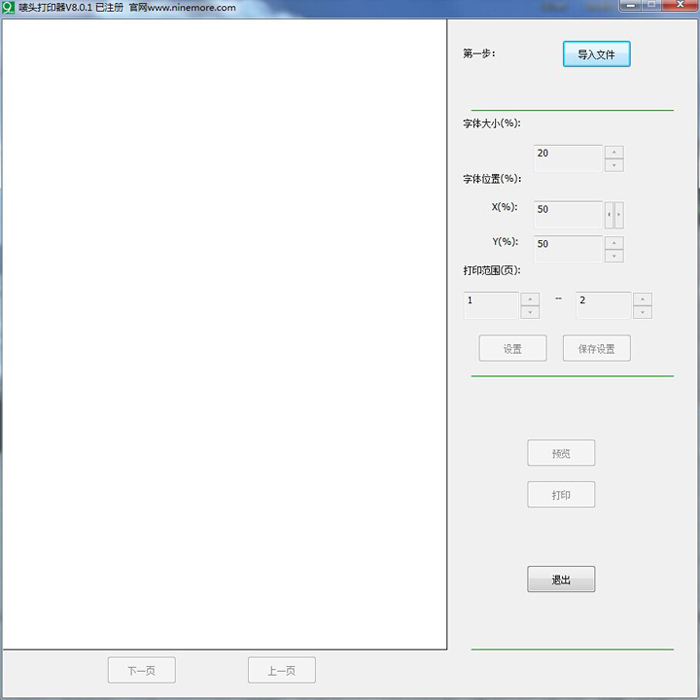Increase print range end page

(642, 299)
